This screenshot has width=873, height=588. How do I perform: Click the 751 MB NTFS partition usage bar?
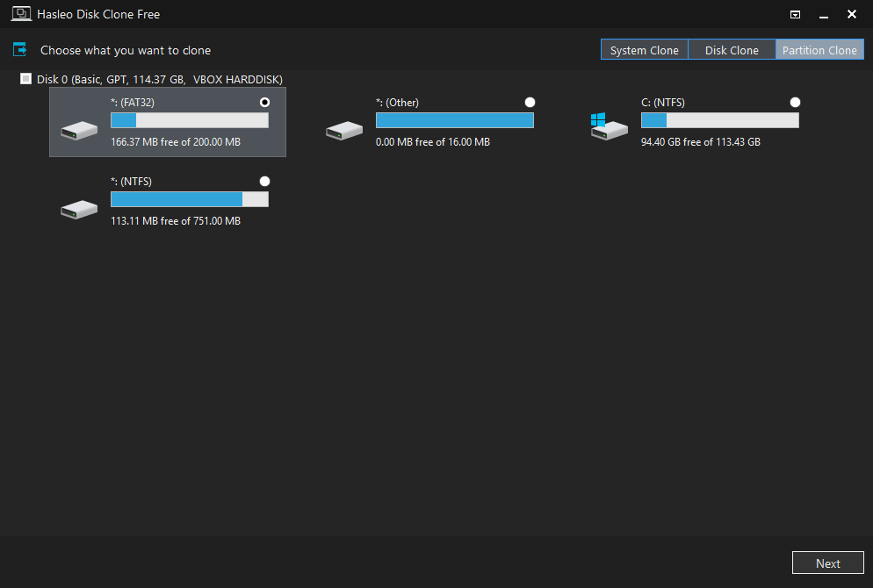tap(190, 199)
